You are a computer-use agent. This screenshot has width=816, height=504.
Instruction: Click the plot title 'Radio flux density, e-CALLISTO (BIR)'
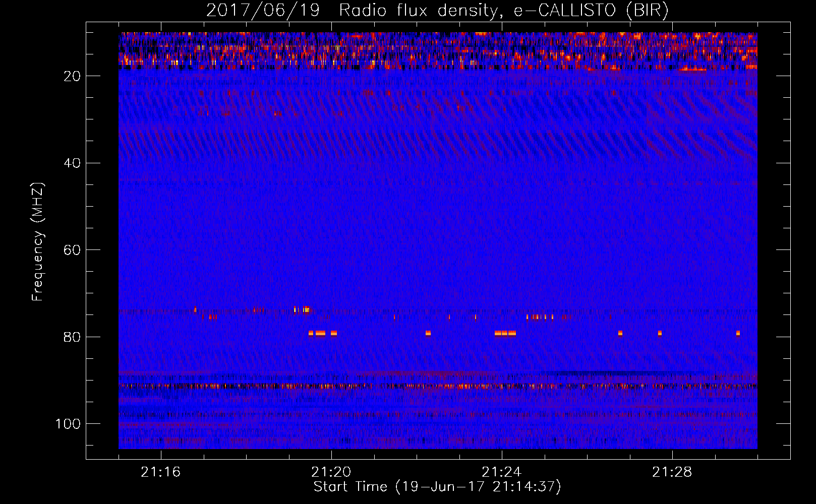click(504, 11)
